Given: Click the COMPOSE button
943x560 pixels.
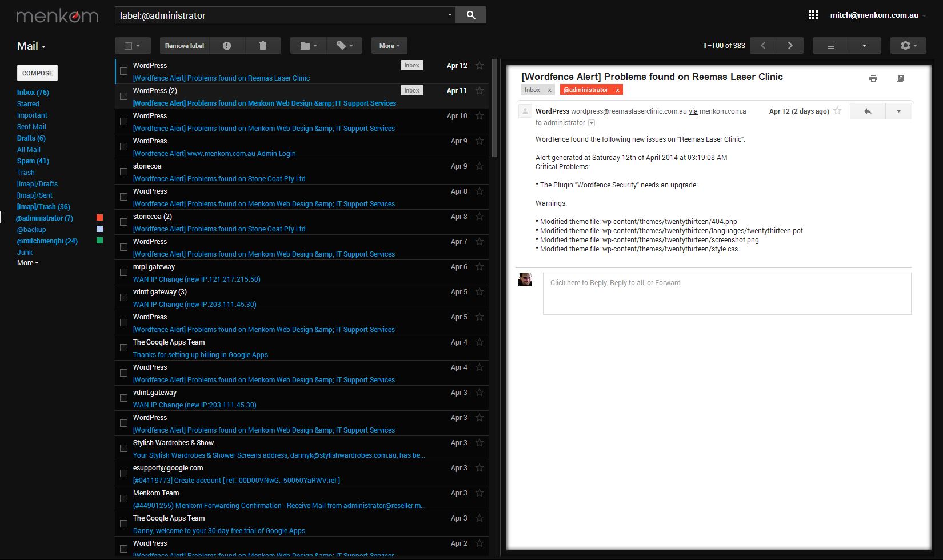Looking at the screenshot, I should pyautogui.click(x=37, y=73).
